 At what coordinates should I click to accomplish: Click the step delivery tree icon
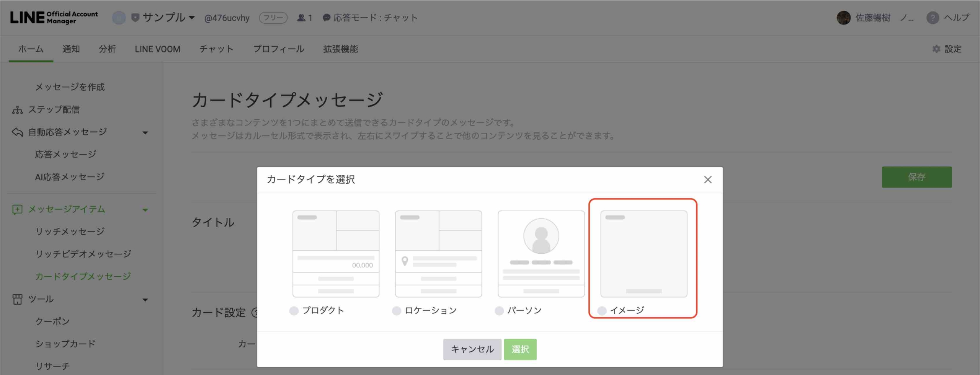(17, 110)
